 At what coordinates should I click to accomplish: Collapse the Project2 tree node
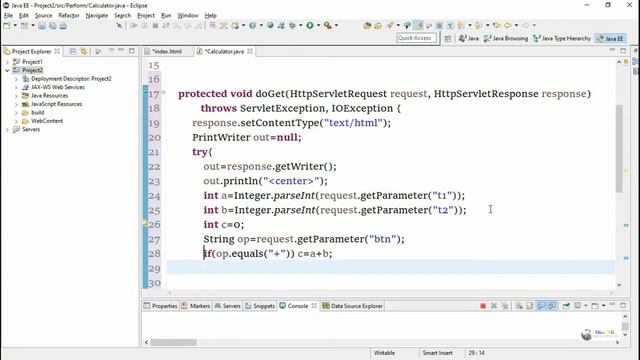(x=7, y=70)
